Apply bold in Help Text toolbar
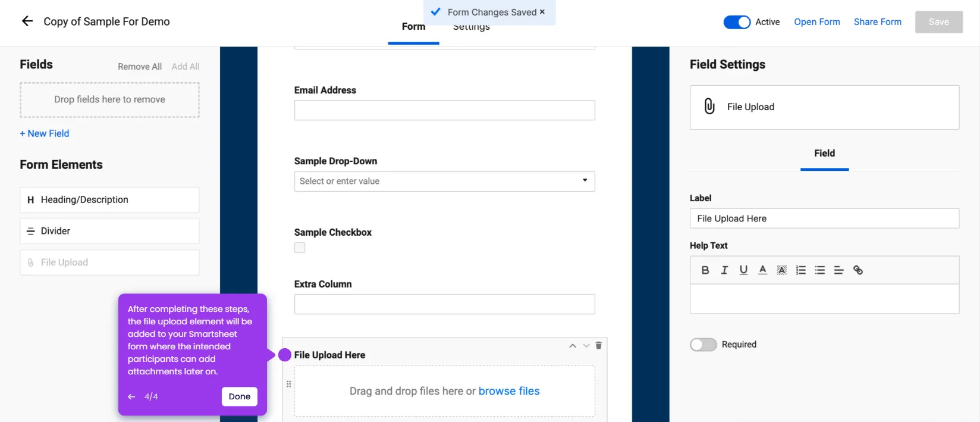This screenshot has height=422, width=980. [x=705, y=270]
